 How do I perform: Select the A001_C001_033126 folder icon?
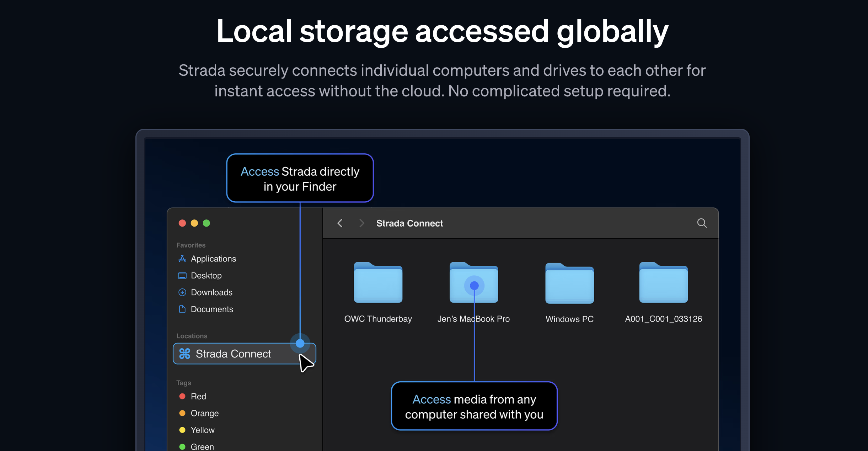point(663,282)
